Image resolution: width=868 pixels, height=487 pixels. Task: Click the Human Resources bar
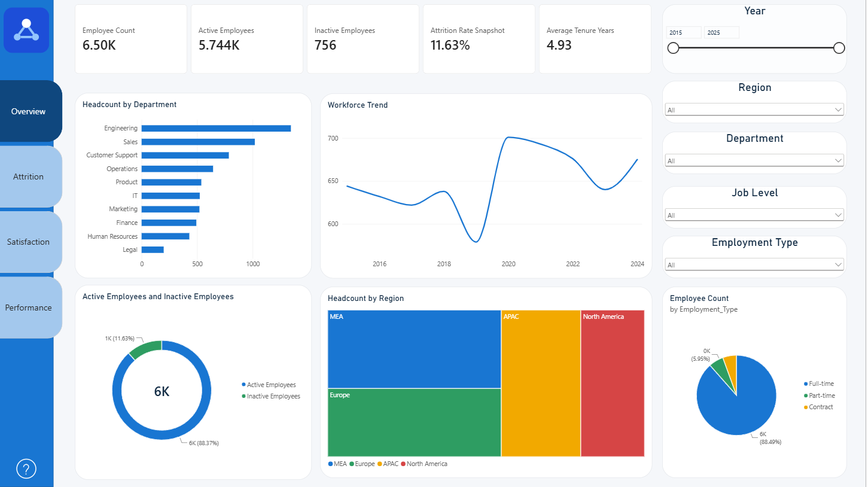166,236
